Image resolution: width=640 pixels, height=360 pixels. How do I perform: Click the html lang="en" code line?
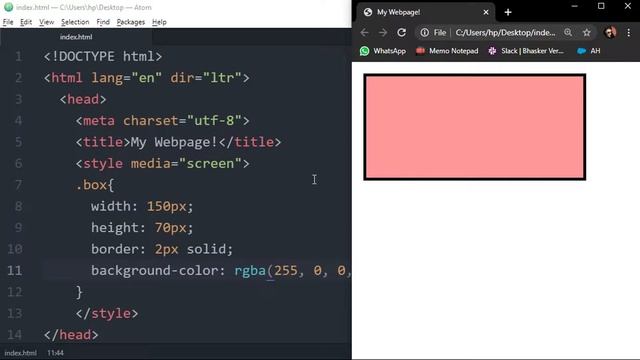[x=147, y=78]
